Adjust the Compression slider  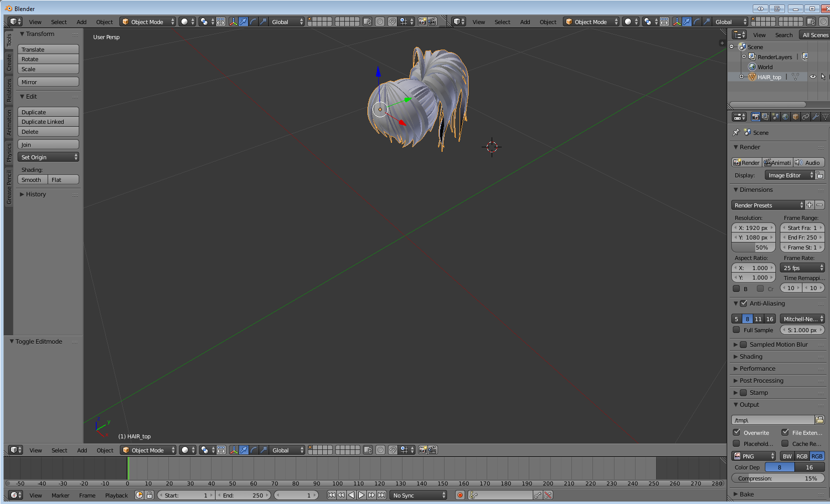click(x=778, y=478)
